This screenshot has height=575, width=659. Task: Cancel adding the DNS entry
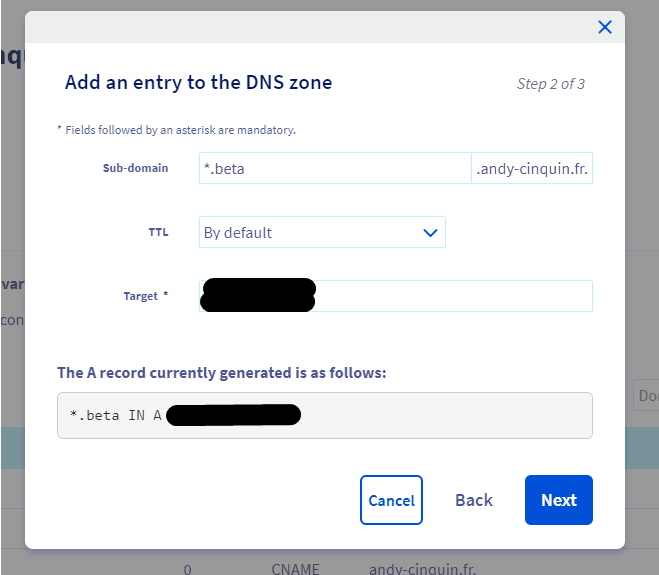[x=391, y=500]
